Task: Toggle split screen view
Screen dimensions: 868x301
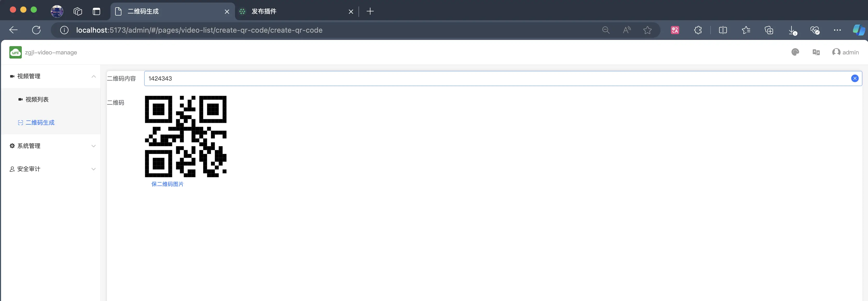Action: [x=723, y=30]
